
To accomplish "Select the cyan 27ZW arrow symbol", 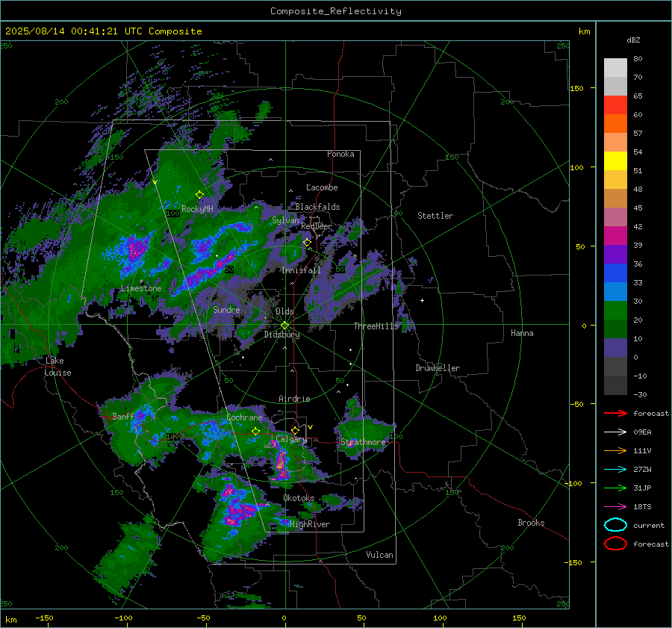I will (x=615, y=470).
